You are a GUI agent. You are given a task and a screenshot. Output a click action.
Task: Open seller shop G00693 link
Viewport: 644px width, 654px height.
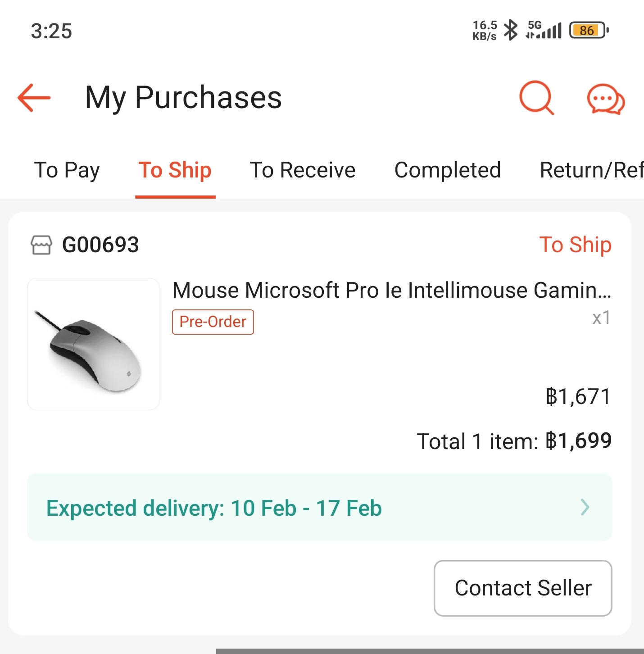point(100,245)
